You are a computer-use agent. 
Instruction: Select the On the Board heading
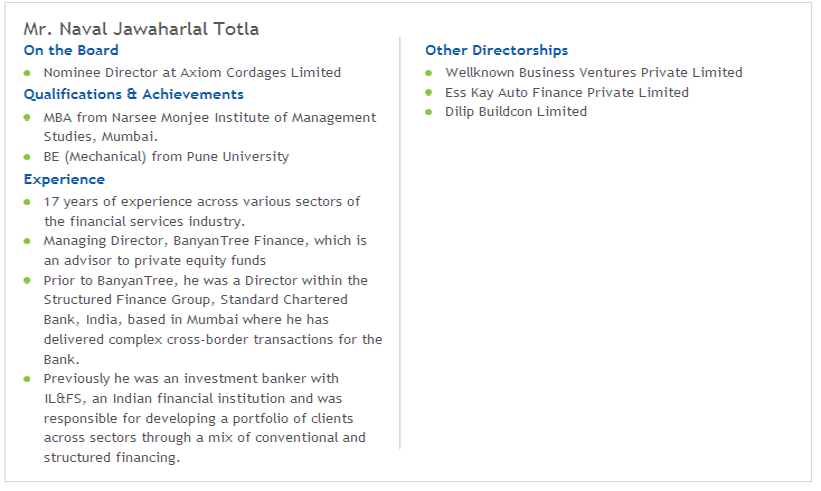click(71, 50)
